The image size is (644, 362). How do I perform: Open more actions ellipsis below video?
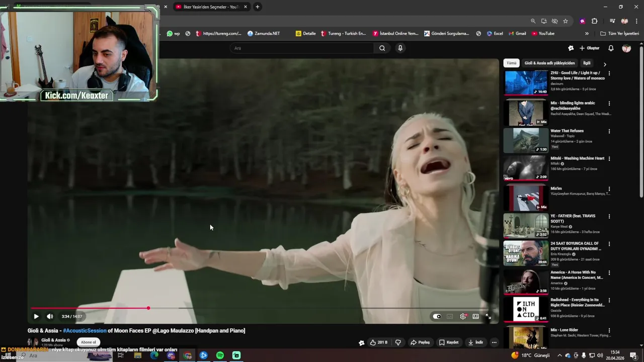click(x=494, y=342)
